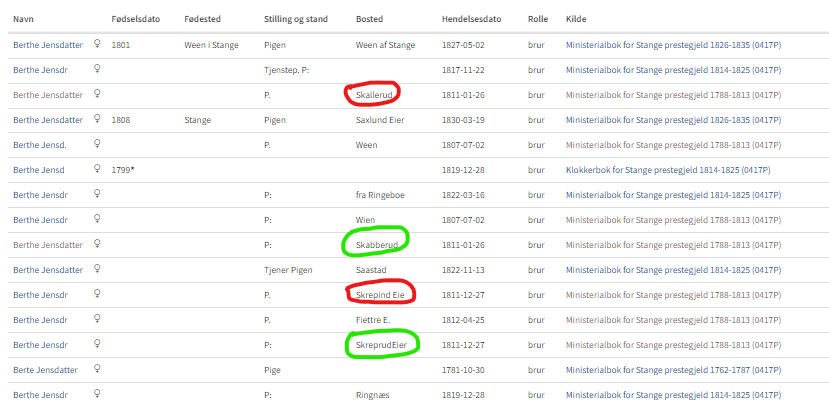
Task: Open Ministerialbok 1814-1825 source in Saastad row
Action: click(673, 270)
